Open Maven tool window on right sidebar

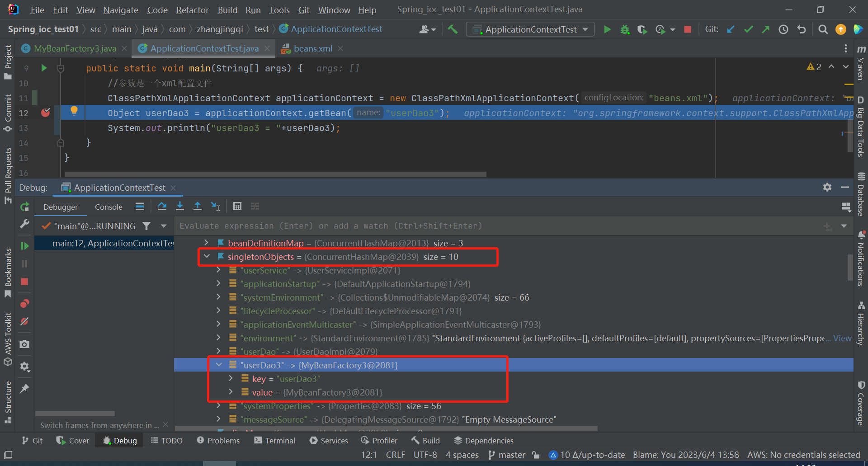point(861,63)
